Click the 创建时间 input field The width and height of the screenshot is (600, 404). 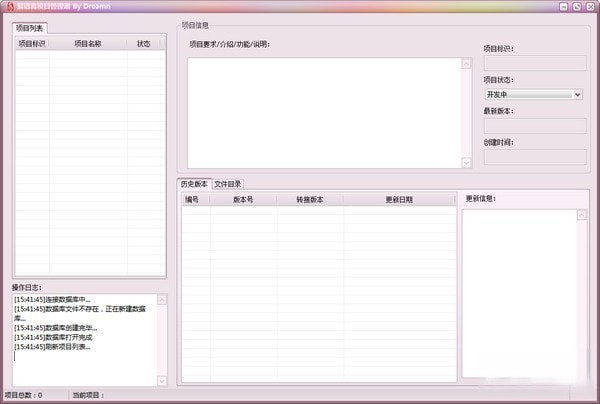pos(535,157)
